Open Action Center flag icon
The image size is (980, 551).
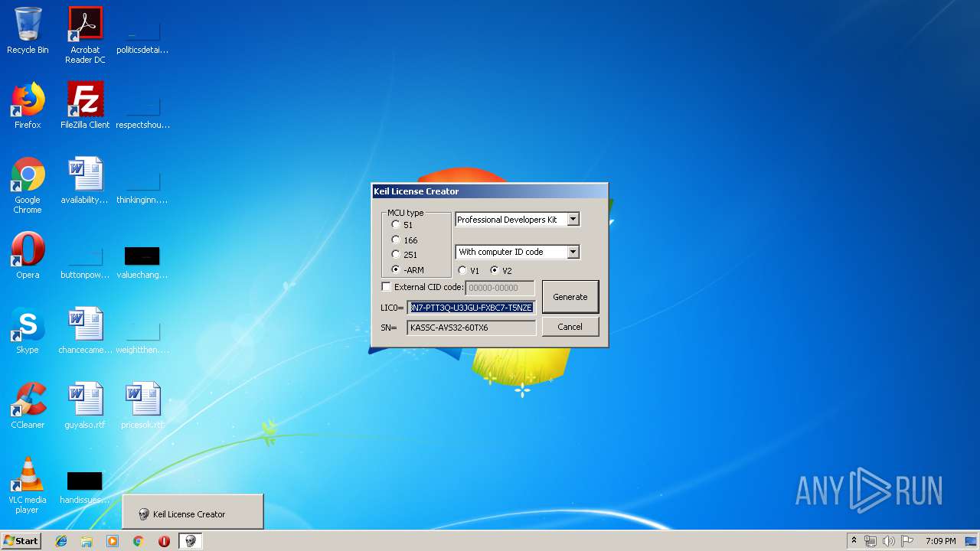click(x=907, y=541)
